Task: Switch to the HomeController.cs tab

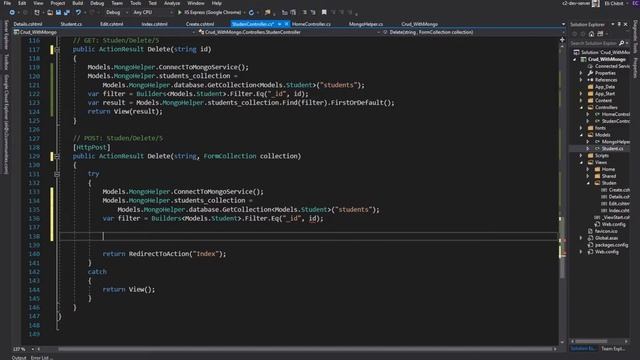Action: click(311, 24)
